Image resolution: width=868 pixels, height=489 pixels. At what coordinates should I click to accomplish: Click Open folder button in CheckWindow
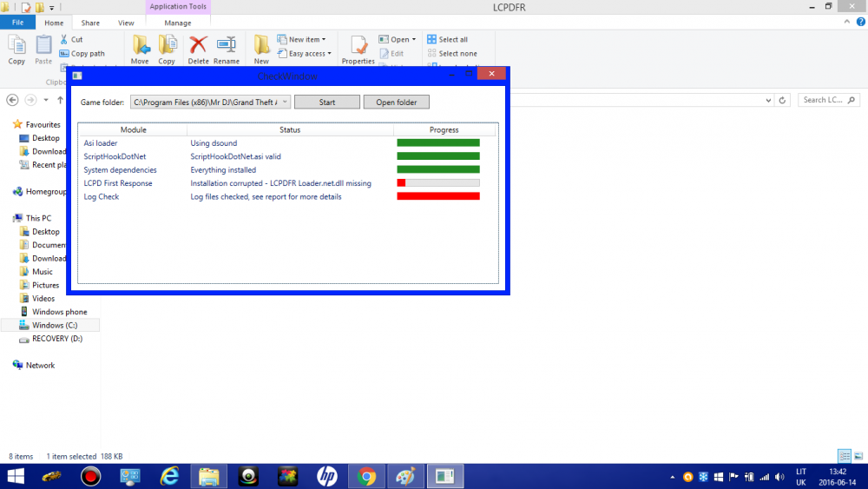point(397,102)
